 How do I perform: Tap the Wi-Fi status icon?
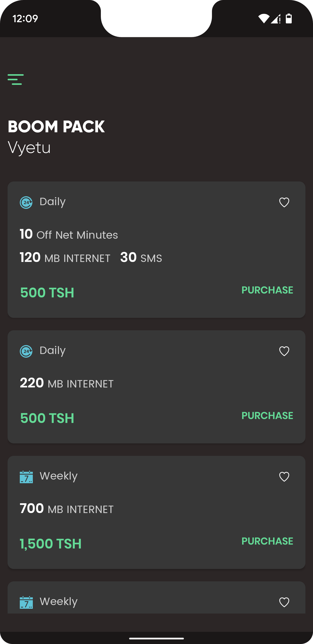(x=263, y=18)
